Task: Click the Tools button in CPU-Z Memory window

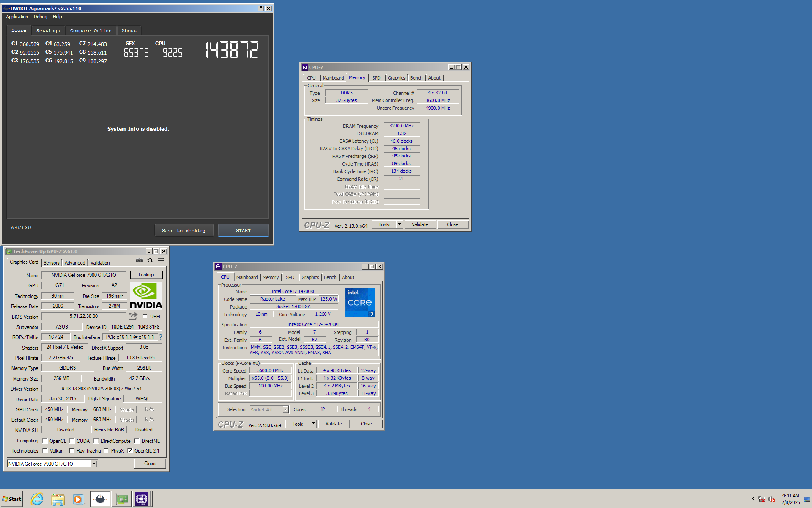Action: tap(384, 224)
